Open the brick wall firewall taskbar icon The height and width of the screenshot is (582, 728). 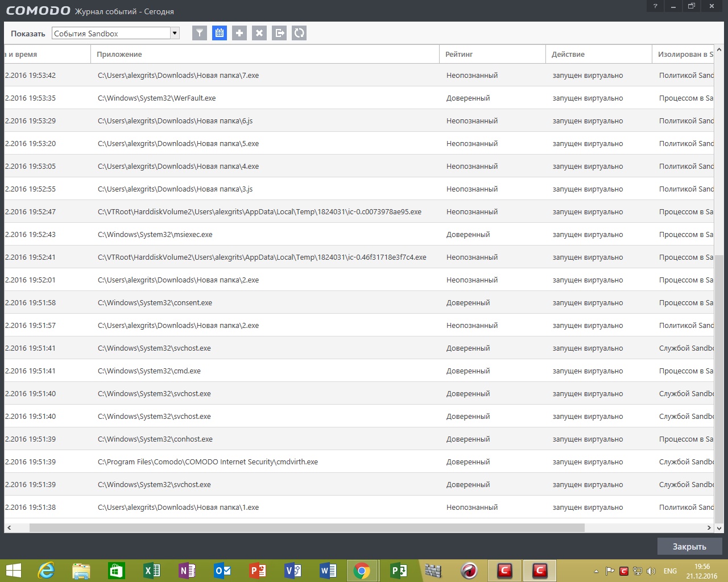click(433, 570)
